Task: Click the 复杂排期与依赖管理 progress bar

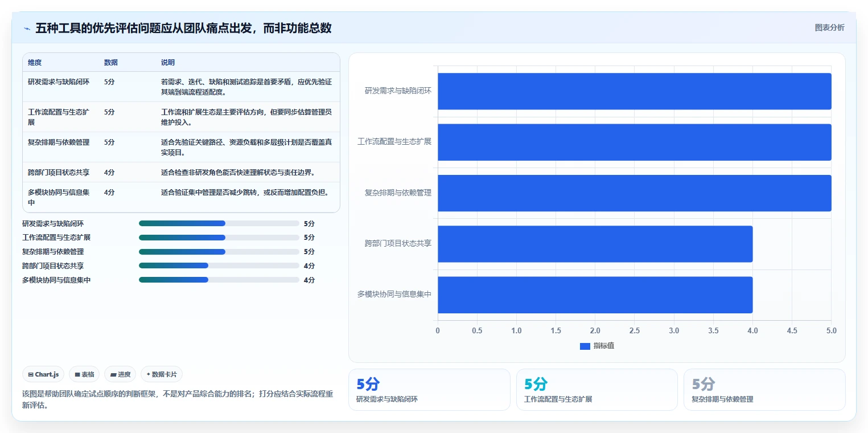Action: coord(219,252)
